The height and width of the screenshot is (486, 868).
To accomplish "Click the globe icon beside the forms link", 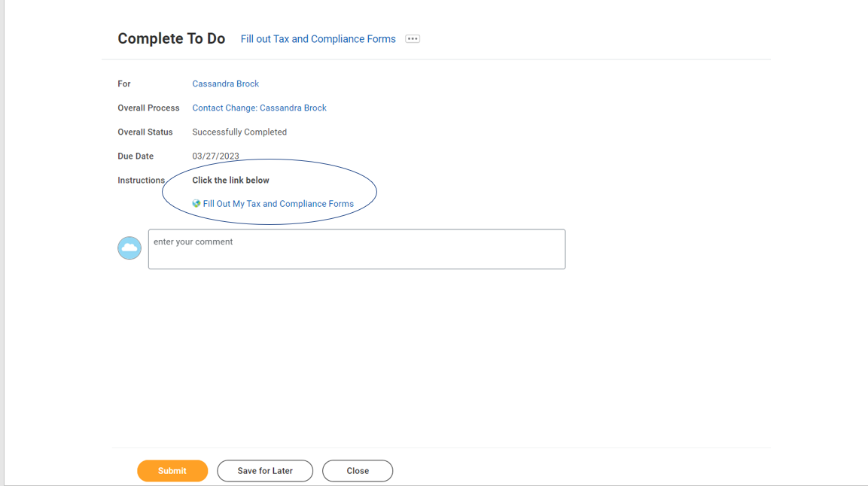I will [x=196, y=204].
